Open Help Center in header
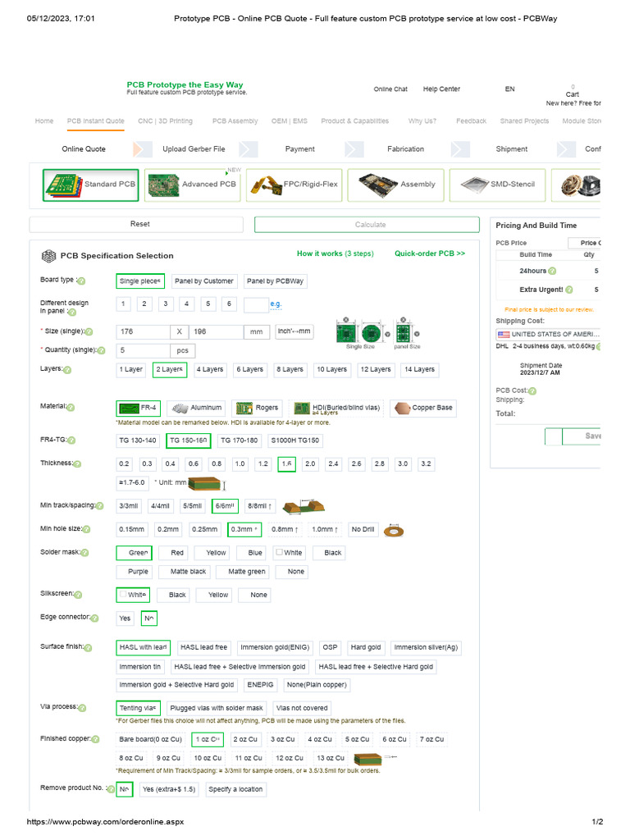Screen dimensions: 630x840 [441, 89]
